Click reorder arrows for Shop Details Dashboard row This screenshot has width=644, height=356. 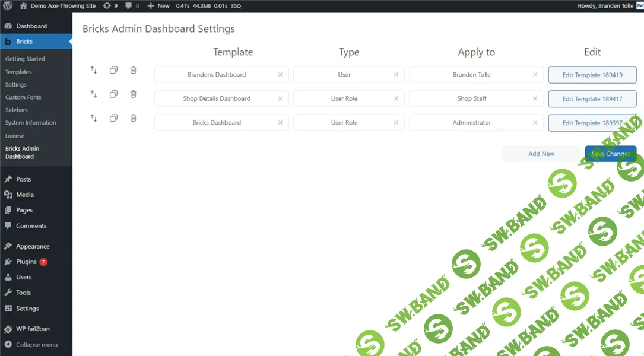(x=94, y=94)
